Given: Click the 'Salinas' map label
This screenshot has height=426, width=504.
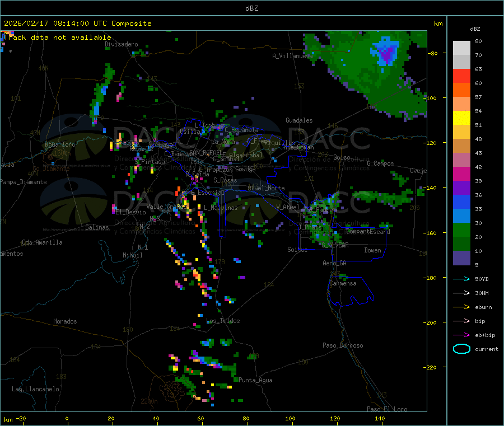Looking at the screenshot, I should point(97,227).
